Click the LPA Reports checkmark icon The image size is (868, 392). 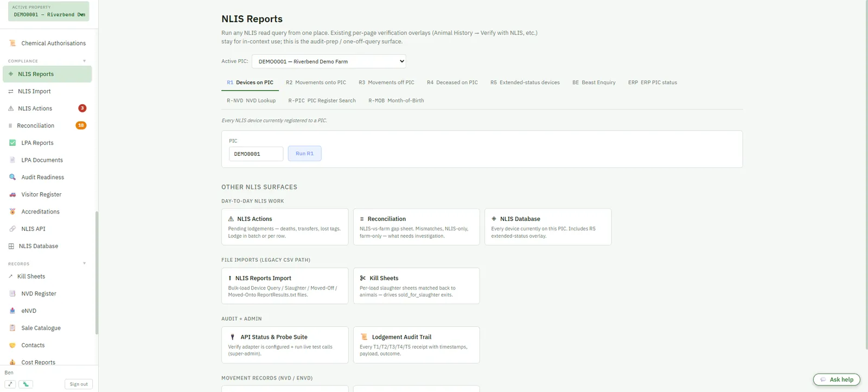tap(12, 143)
